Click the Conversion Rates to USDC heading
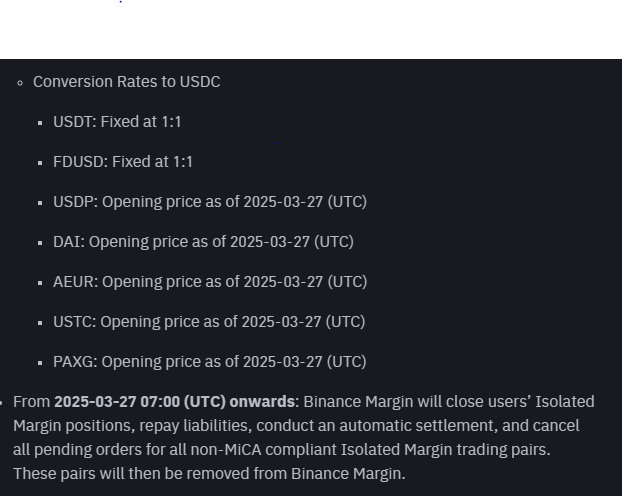Image resolution: width=622 pixels, height=496 pixels. point(127,82)
